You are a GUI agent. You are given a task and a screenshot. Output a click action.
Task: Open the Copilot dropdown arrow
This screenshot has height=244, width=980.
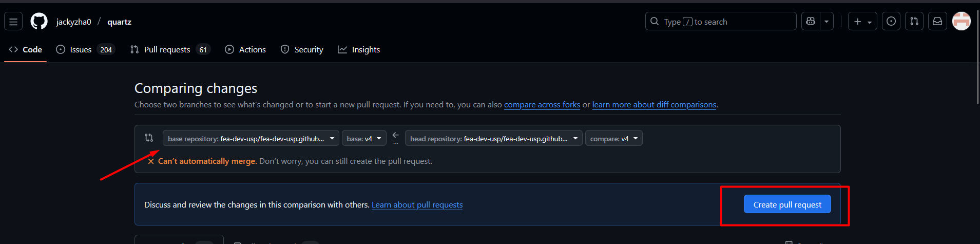coord(827,22)
